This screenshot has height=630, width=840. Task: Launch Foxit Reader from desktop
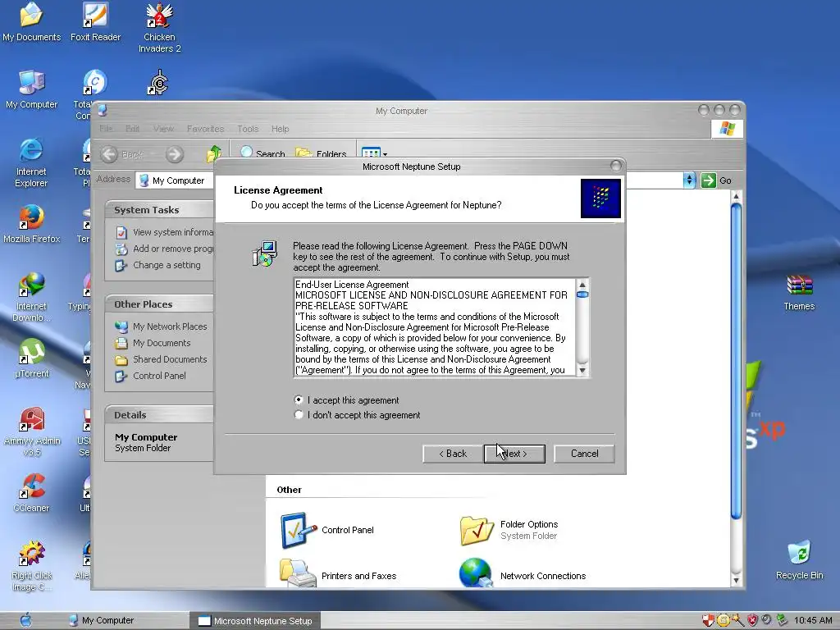coord(95,22)
